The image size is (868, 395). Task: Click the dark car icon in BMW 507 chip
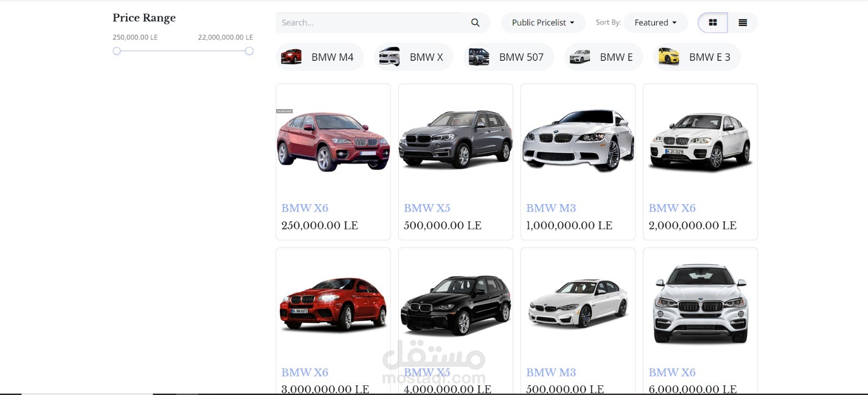click(x=478, y=57)
